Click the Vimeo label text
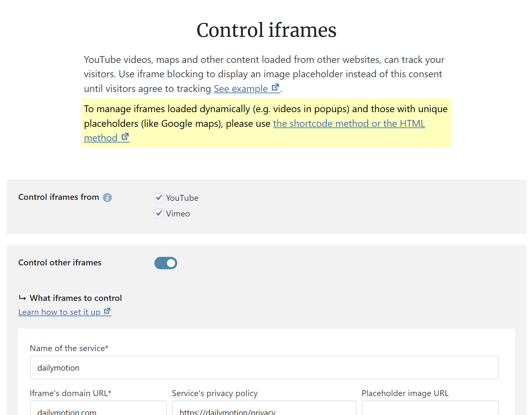The image size is (532, 415). coord(178,214)
